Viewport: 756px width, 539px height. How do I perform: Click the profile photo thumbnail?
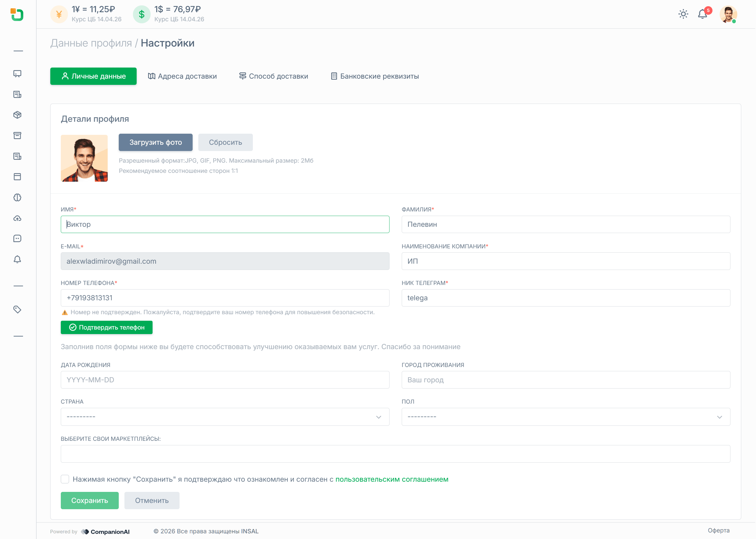[84, 158]
